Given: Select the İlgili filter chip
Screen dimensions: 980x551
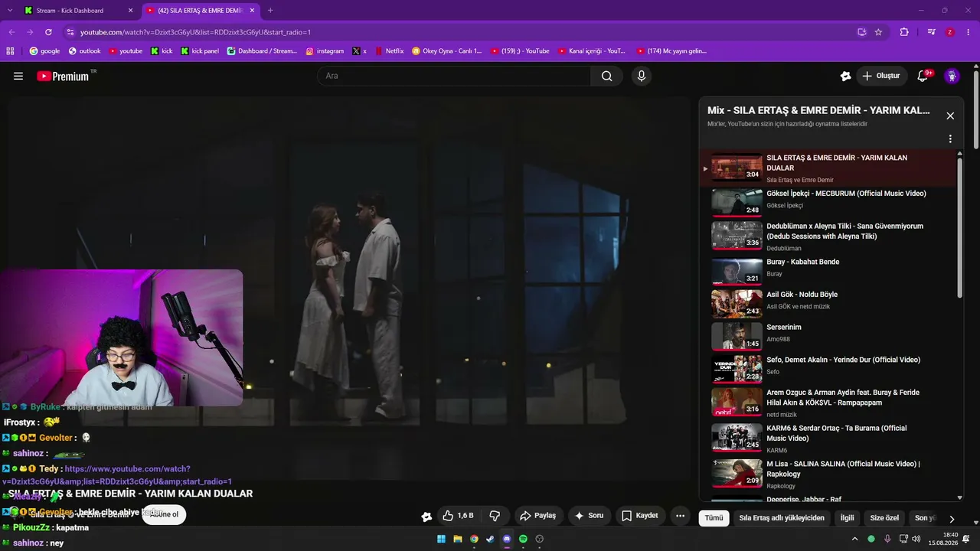Looking at the screenshot, I should 848,518.
